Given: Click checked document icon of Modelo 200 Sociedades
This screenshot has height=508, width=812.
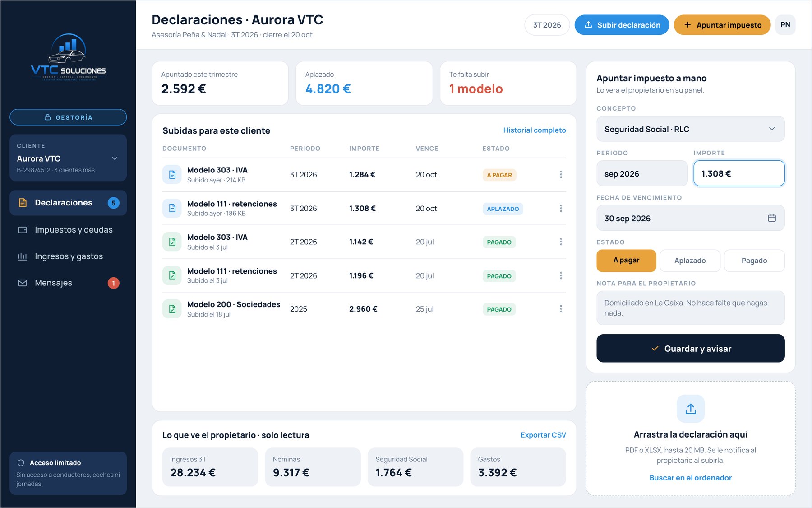Looking at the screenshot, I should [172, 309].
